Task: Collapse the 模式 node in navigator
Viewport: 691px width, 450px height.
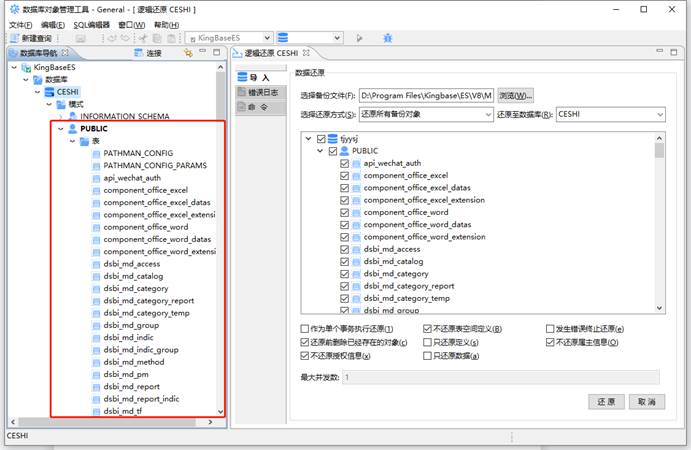Action: [49, 104]
